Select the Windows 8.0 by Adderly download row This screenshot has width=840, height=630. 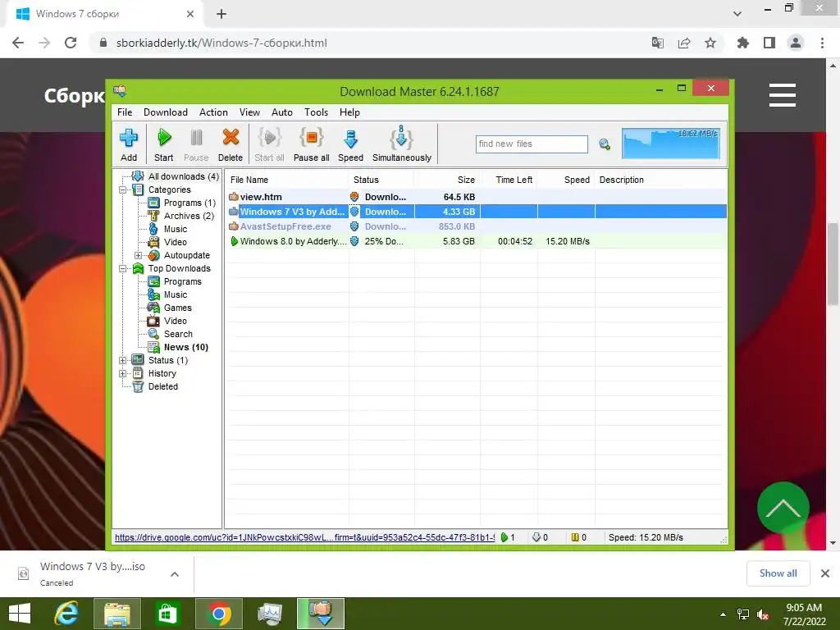coord(477,241)
